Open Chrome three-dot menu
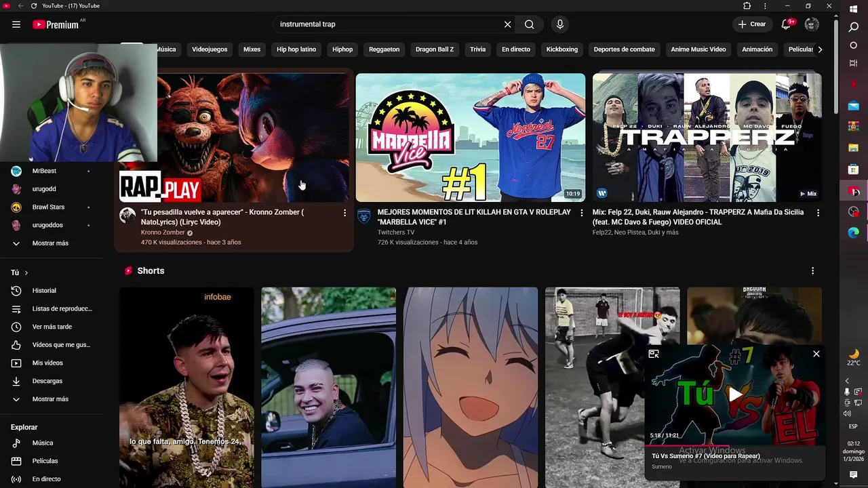Viewport: 868px width, 488px height. pos(765,5)
